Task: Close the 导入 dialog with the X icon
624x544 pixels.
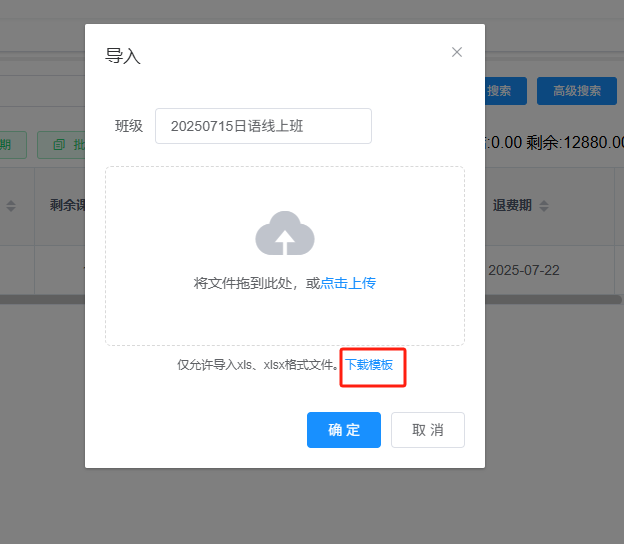Action: 457,52
